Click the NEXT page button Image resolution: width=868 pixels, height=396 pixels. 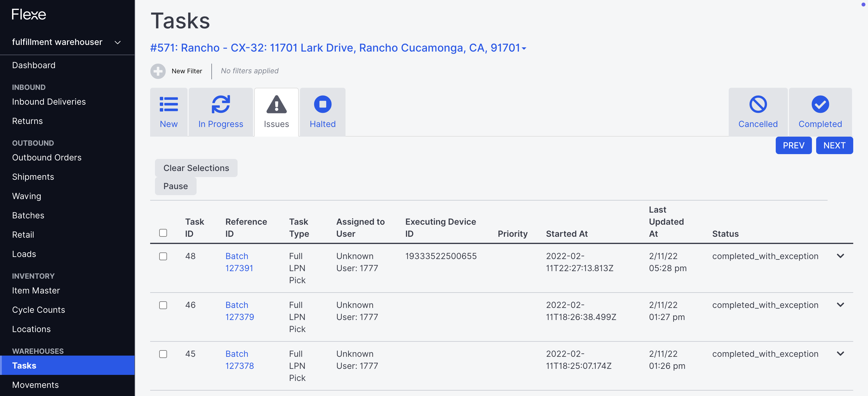click(834, 146)
